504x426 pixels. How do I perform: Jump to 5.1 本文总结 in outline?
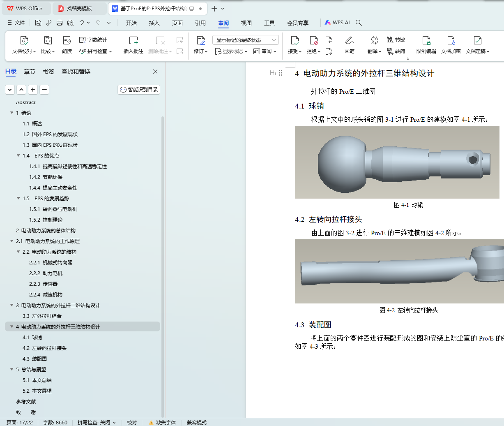(x=37, y=380)
